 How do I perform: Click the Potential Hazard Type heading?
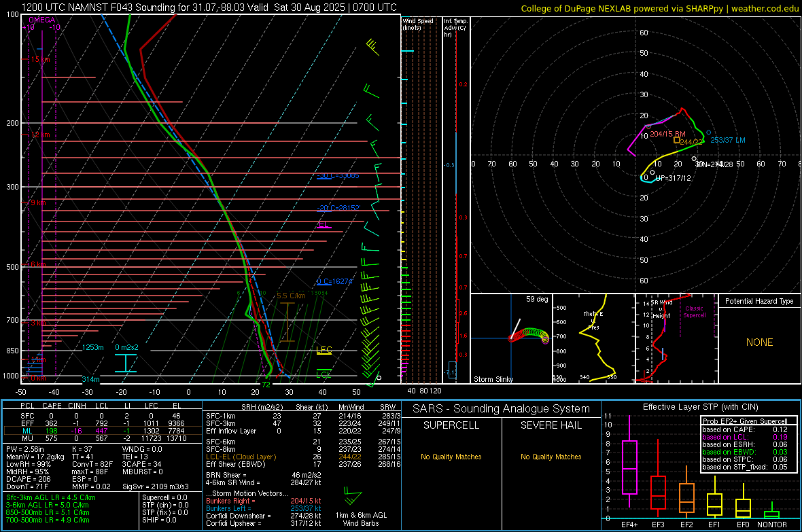pyautogui.click(x=759, y=301)
